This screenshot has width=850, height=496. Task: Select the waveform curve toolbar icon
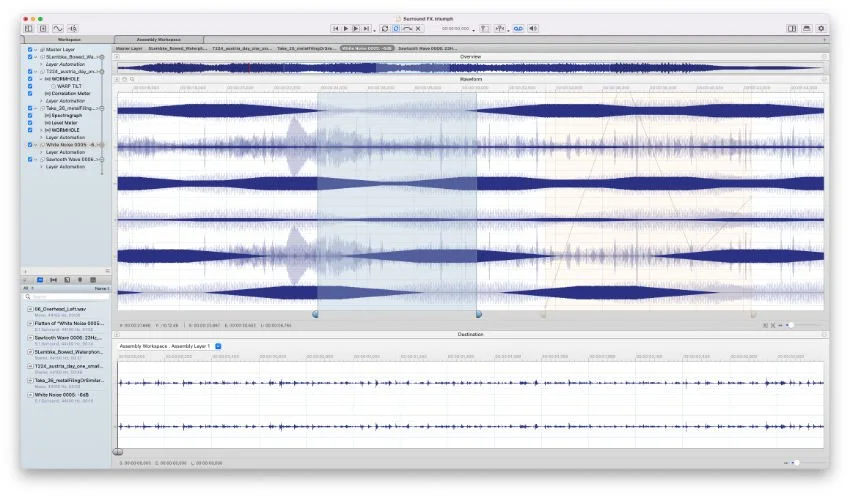(58, 28)
